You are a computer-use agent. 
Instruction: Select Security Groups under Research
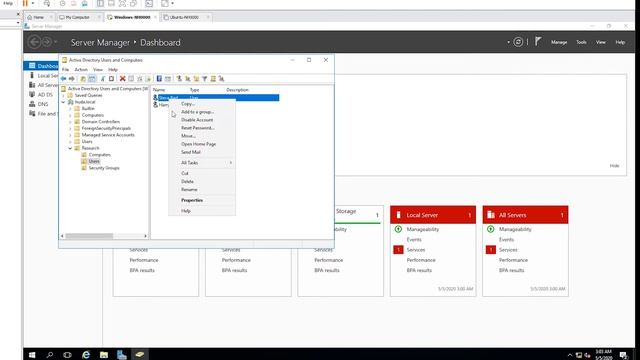pyautogui.click(x=104, y=168)
